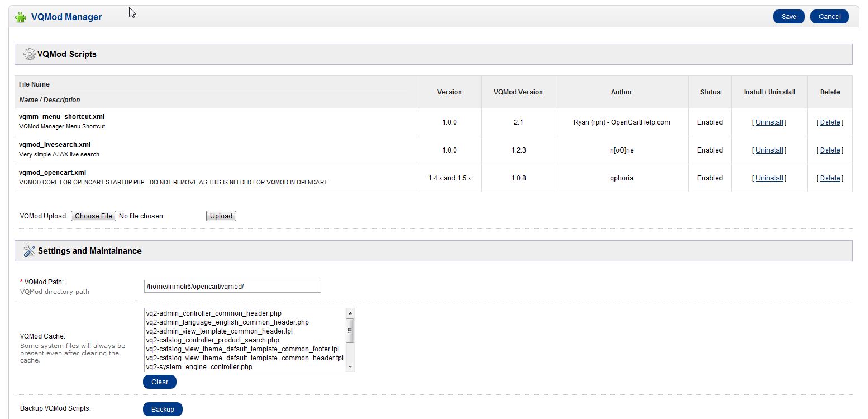Clear the VQMod cache
Screen dimensions: 868x419
[x=159, y=382]
